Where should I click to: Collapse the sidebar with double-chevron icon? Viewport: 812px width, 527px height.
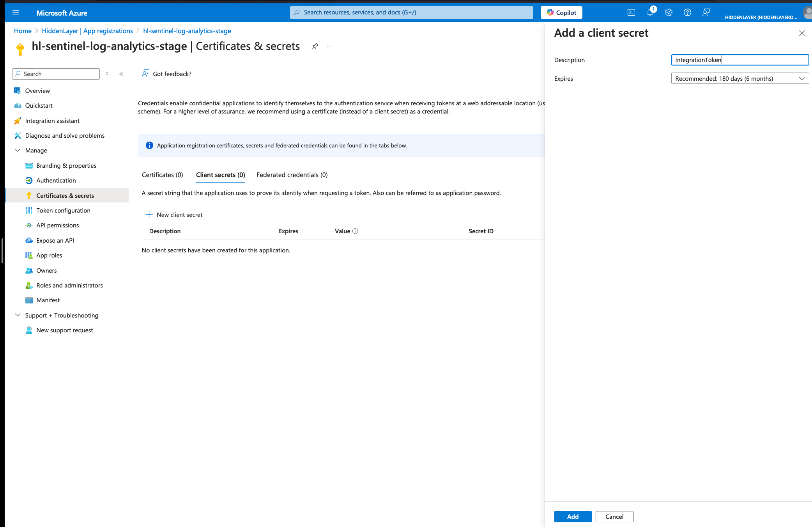click(121, 74)
